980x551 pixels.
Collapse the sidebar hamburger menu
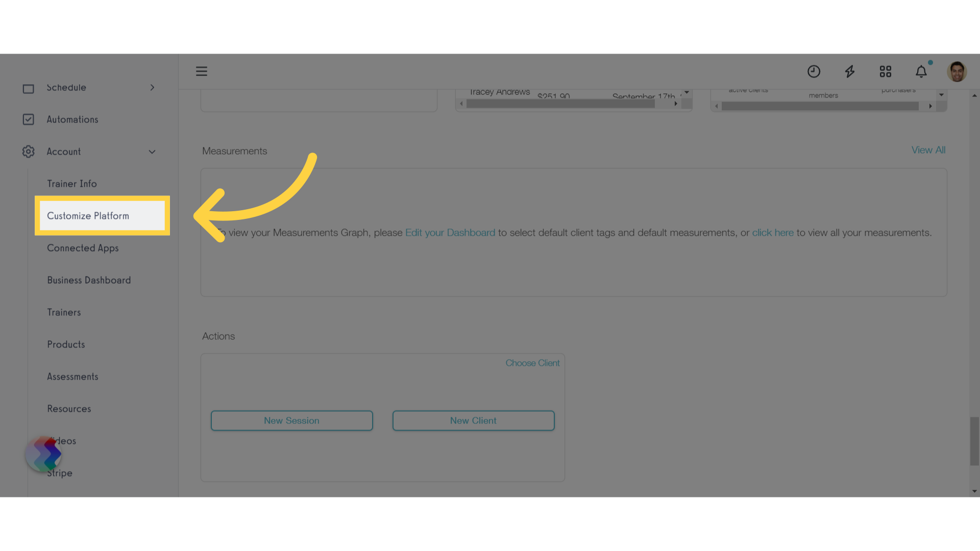[201, 71]
